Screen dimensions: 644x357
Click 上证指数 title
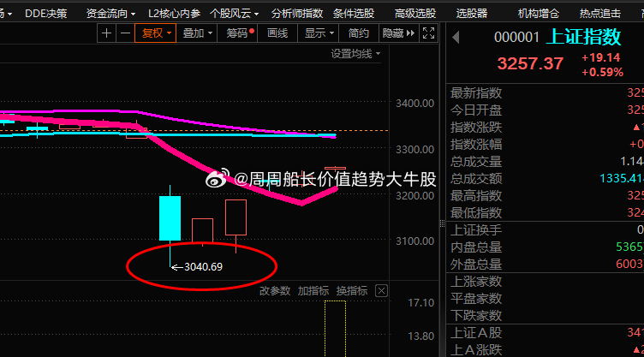click(x=584, y=37)
